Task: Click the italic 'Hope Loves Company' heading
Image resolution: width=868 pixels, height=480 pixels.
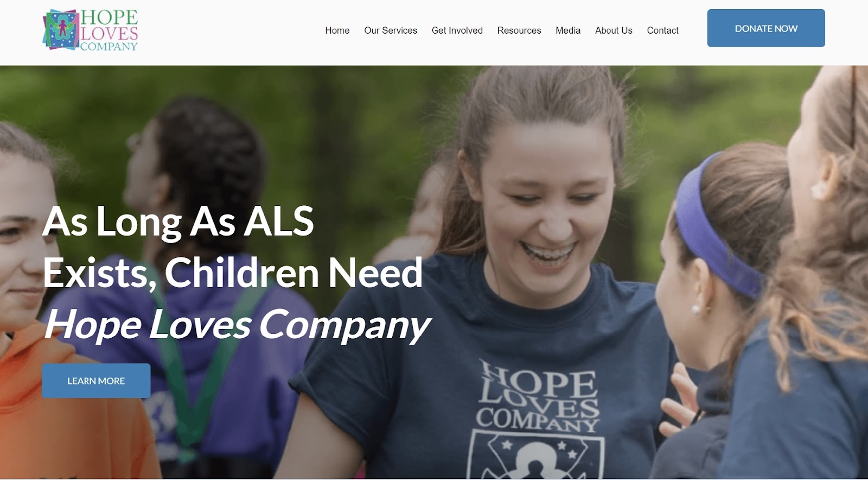Action: point(237,325)
